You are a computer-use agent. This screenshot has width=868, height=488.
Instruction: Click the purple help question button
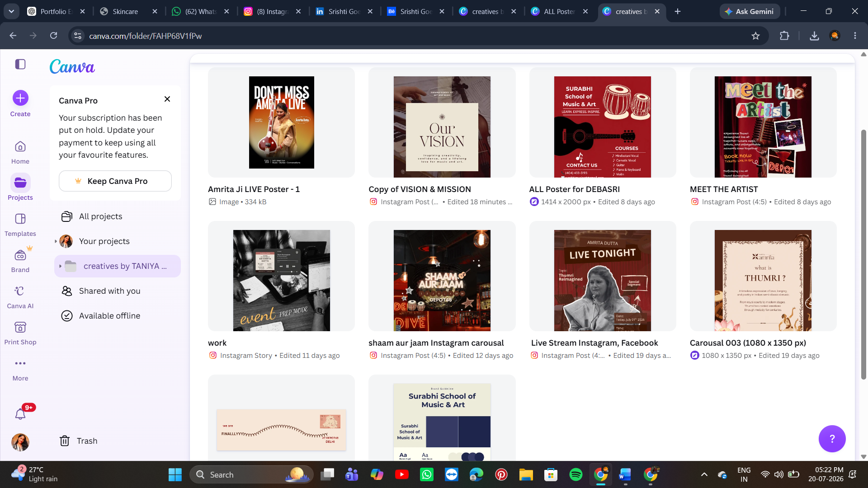click(x=832, y=439)
